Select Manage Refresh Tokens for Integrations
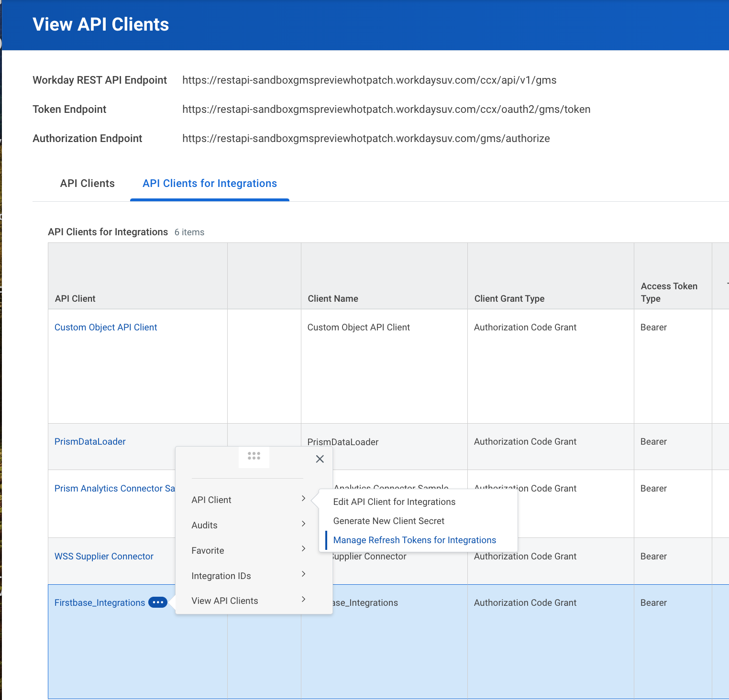729x700 pixels. point(414,540)
